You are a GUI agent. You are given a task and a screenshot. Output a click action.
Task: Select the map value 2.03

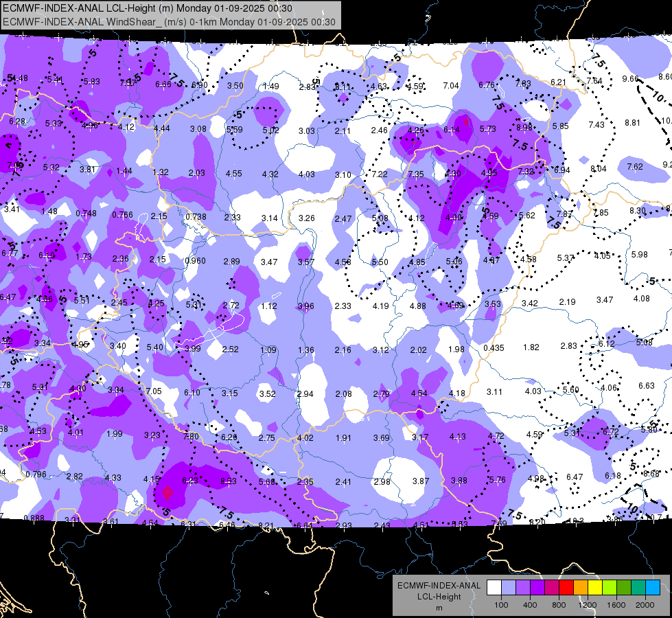pos(197,173)
